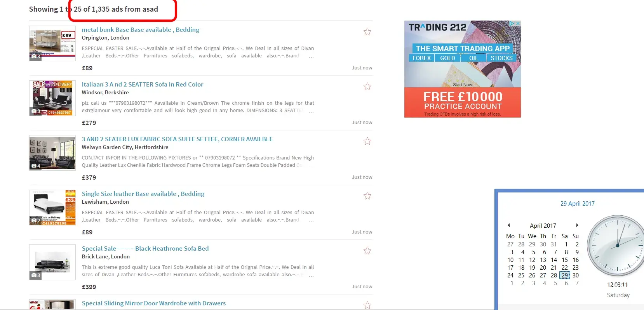644x310 pixels.
Task: Open Single Size leather Base listing
Action: coord(143,194)
